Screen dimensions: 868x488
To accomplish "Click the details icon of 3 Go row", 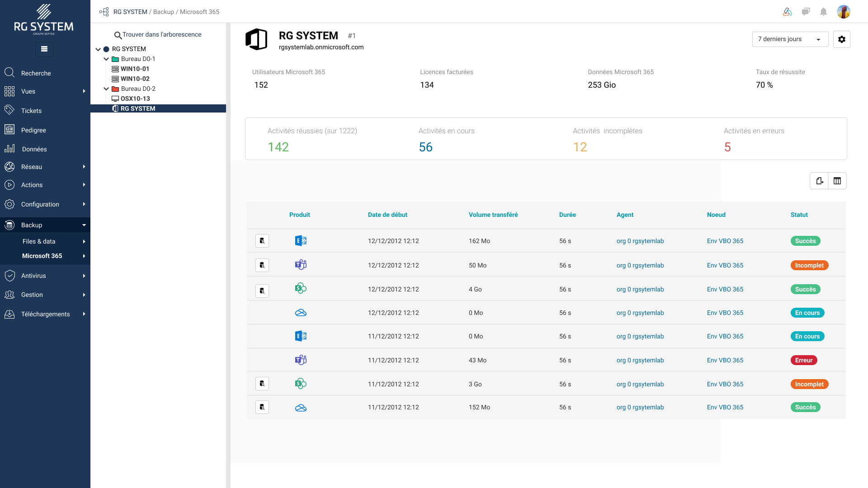I will pyautogui.click(x=262, y=384).
